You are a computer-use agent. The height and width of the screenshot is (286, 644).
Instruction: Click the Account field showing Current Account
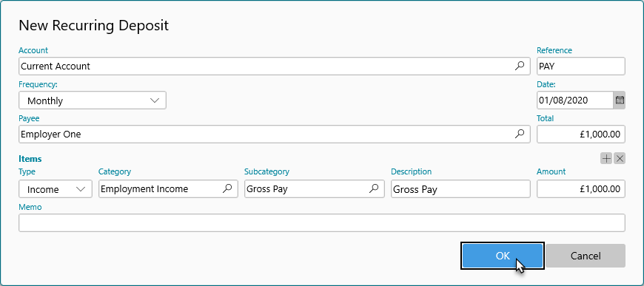click(x=275, y=66)
